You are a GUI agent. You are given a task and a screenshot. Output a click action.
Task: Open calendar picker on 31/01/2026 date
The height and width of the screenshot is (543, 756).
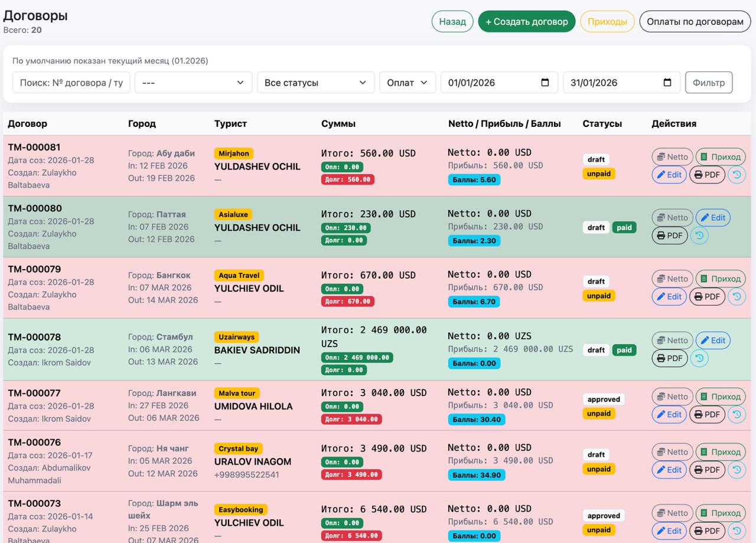tap(667, 83)
